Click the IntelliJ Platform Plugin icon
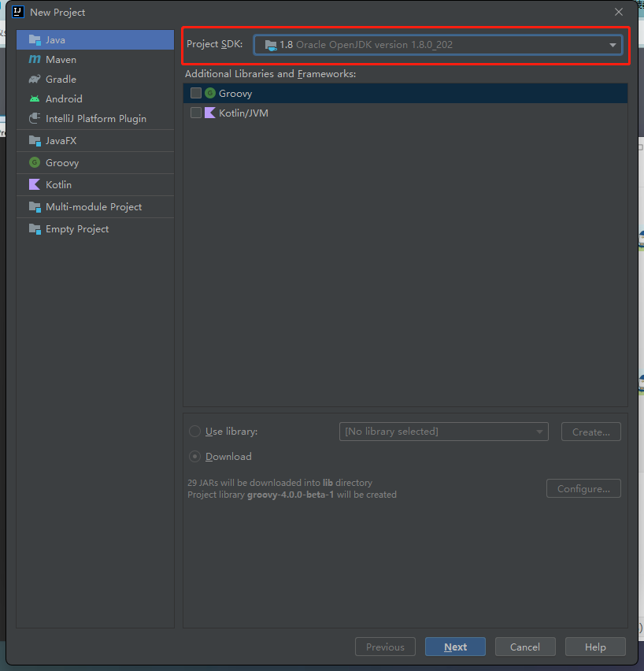 [x=35, y=119]
